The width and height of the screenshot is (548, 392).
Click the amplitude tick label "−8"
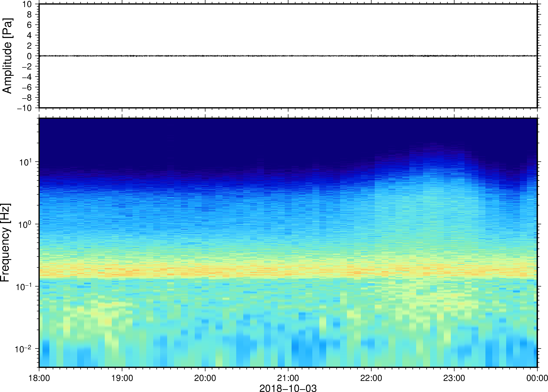(27, 98)
